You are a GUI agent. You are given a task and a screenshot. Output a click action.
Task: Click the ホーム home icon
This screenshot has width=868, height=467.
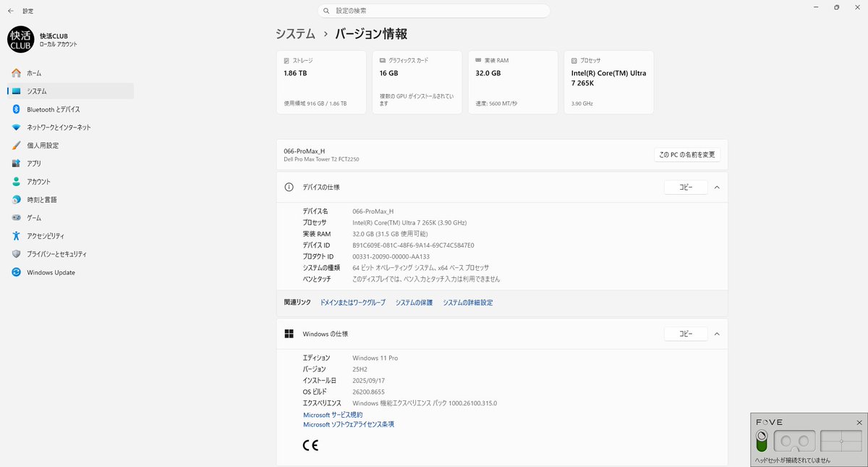click(x=16, y=73)
